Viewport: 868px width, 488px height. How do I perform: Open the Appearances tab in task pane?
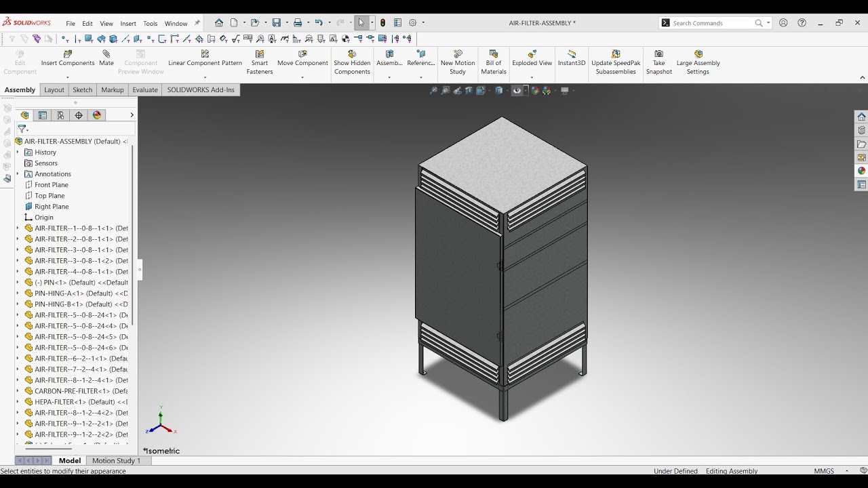[861, 171]
